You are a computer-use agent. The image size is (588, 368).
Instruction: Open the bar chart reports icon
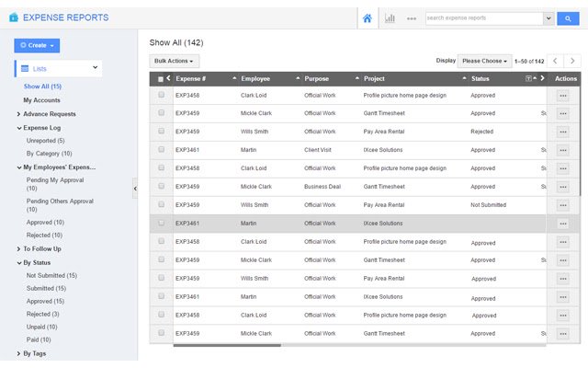click(x=390, y=18)
